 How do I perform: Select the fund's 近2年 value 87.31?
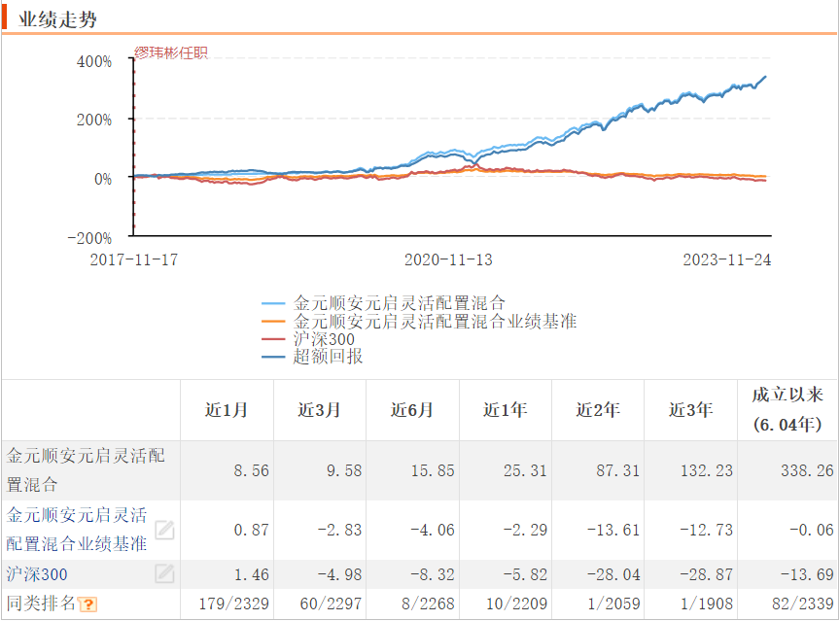pyautogui.click(x=618, y=470)
